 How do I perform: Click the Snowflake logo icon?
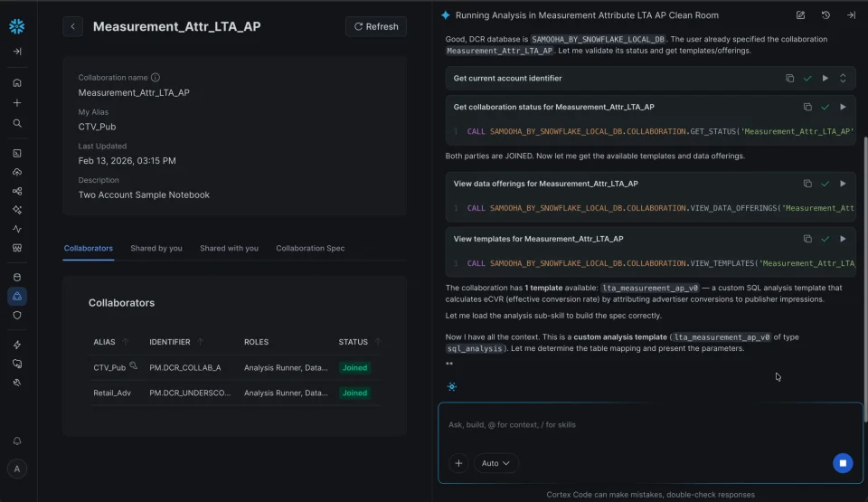pyautogui.click(x=17, y=26)
